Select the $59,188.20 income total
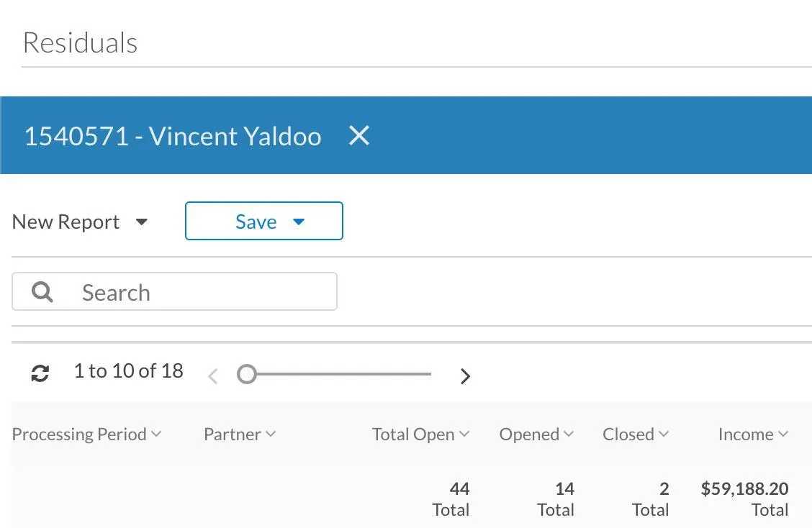This screenshot has height=528, width=812. coord(744,489)
